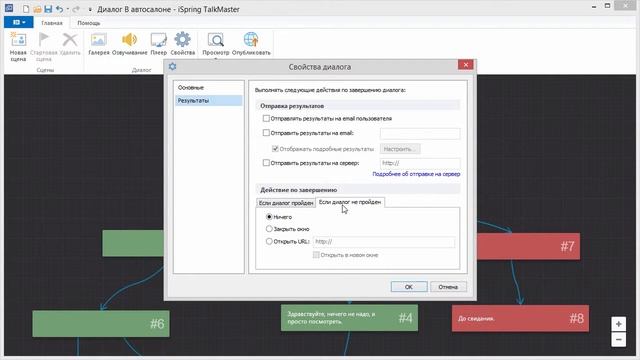
Task: Select the Открыть URL radio option
Action: [269, 242]
